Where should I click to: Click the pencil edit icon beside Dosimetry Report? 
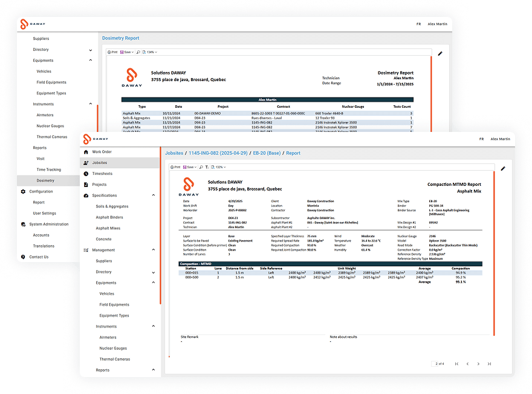(440, 53)
